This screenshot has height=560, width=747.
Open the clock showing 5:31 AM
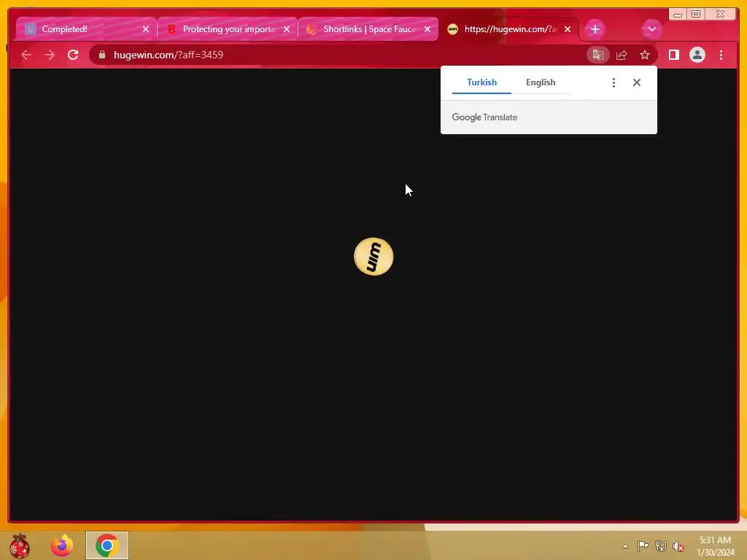[x=715, y=546]
